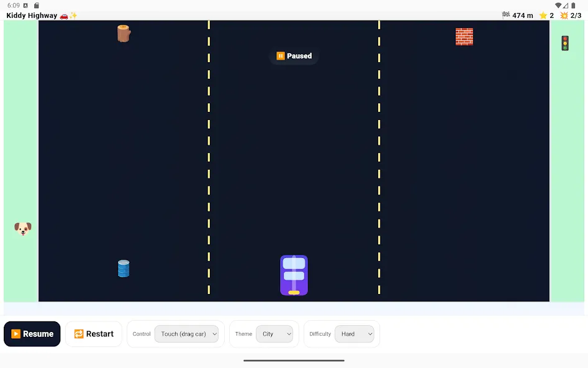Tap the wooden log obstacle
This screenshot has height=368, width=588.
point(124,34)
